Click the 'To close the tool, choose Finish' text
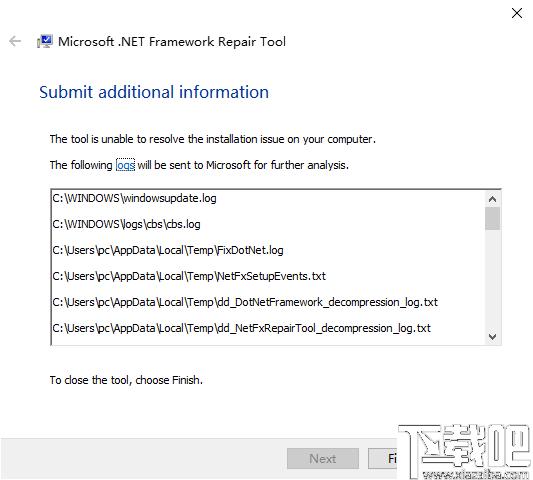The width and height of the screenshot is (533, 480). click(126, 380)
